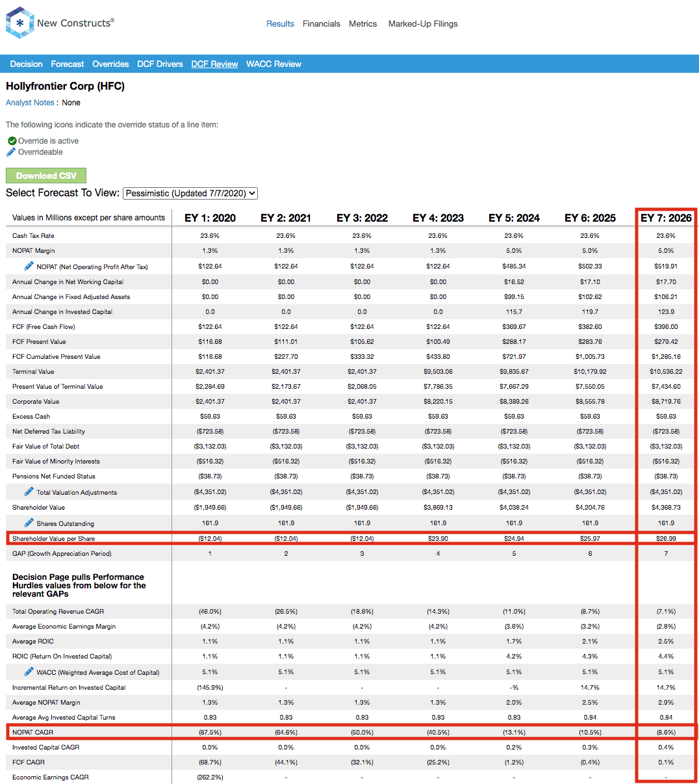
Task: Switch to the Overrides tab
Action: point(110,64)
